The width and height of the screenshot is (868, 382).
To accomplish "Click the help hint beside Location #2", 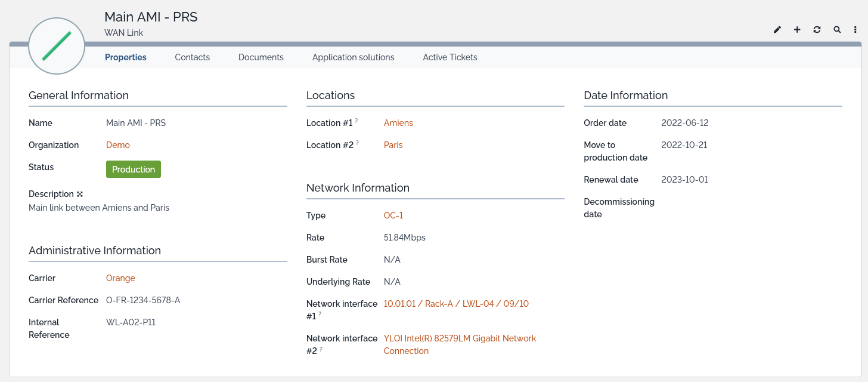I will pyautogui.click(x=358, y=143).
